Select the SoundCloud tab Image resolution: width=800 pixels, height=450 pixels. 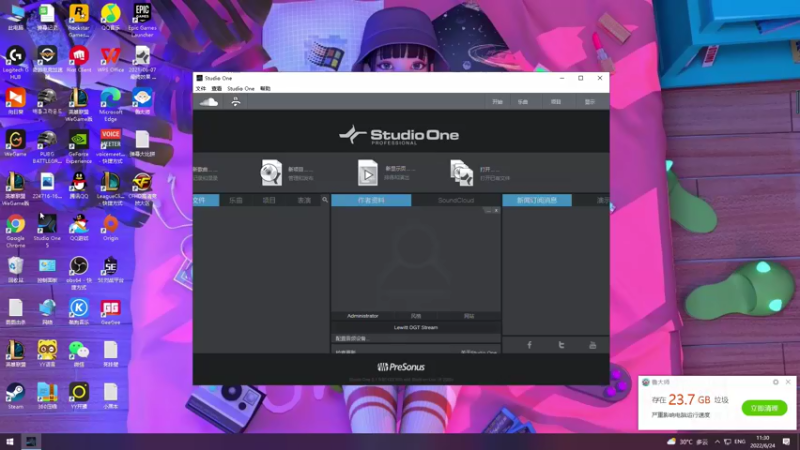[456, 200]
